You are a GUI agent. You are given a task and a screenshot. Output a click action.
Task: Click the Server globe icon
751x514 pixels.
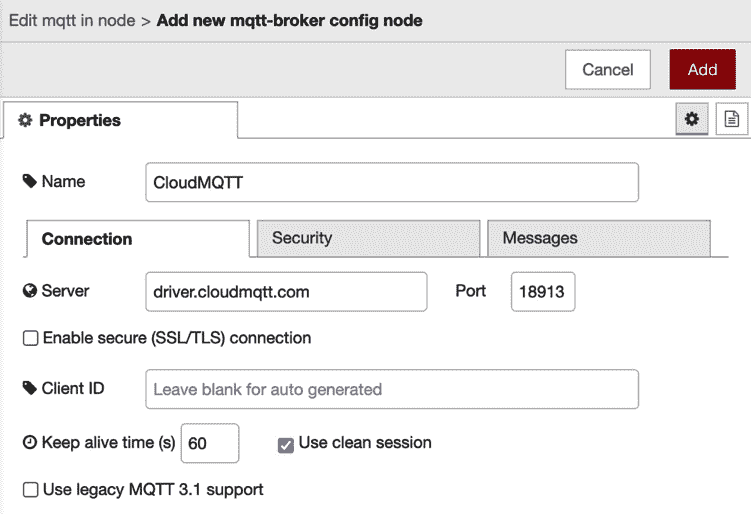tap(30, 291)
